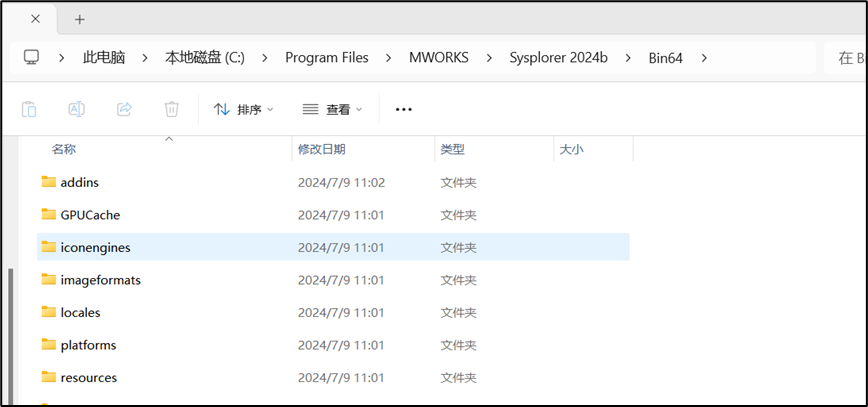Navigate to 此电脑 in breadcrumb
868x407 pixels.
pos(104,58)
